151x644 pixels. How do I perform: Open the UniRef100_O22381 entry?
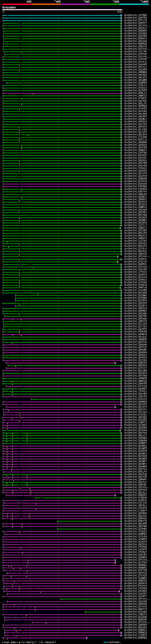pos(135,360)
